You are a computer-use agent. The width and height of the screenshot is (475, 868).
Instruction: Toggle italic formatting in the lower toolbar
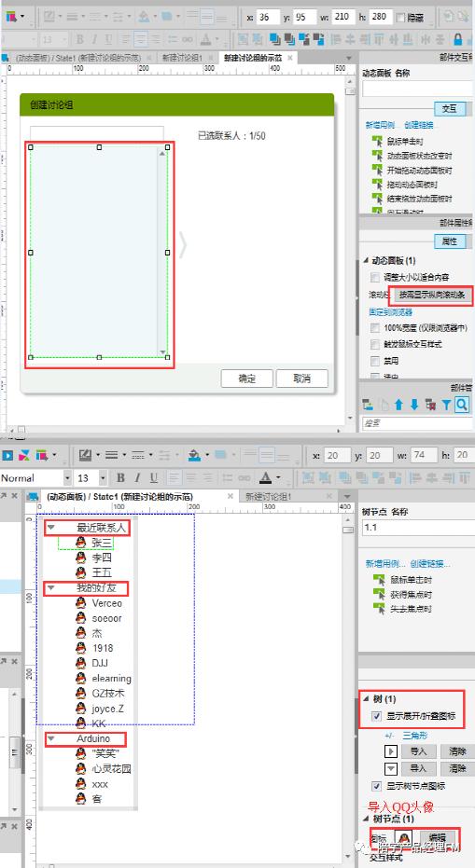pos(137,477)
